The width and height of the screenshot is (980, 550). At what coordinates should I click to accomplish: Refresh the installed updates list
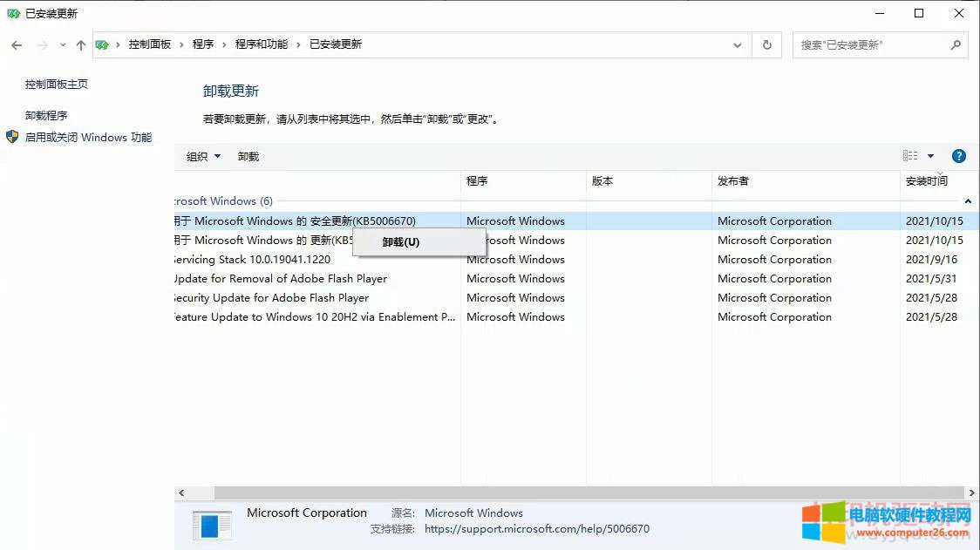767,45
